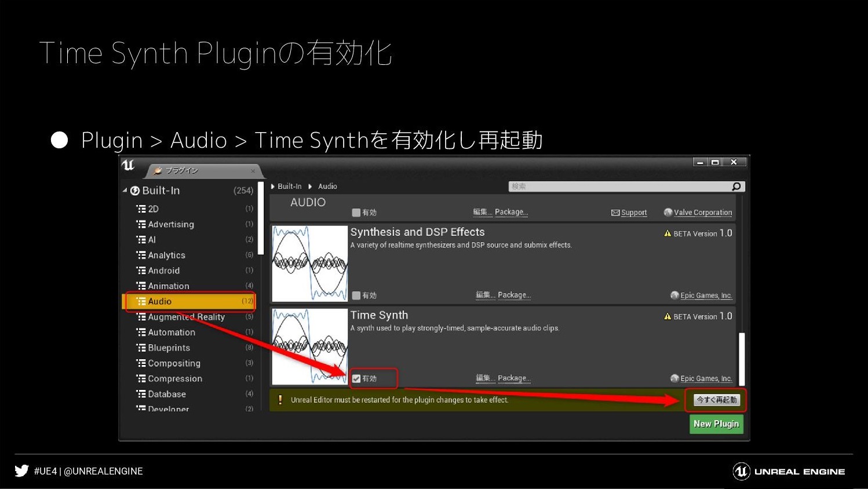
Task: Expand the arrow before Built-In breadcrumb
Action: 273,187
